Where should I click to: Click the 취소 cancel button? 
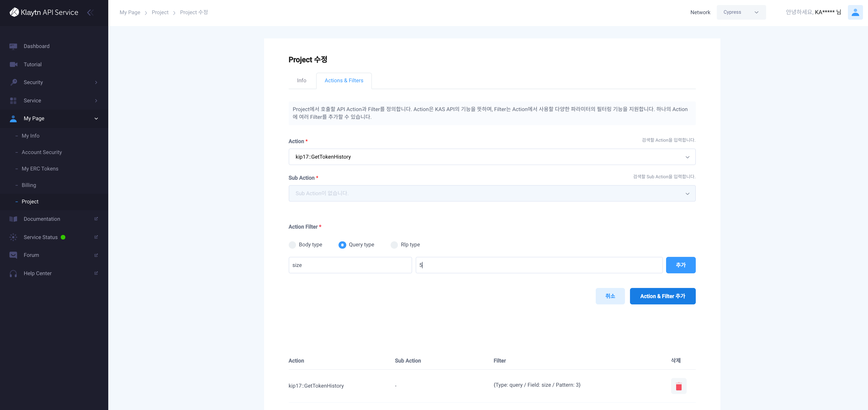610,296
